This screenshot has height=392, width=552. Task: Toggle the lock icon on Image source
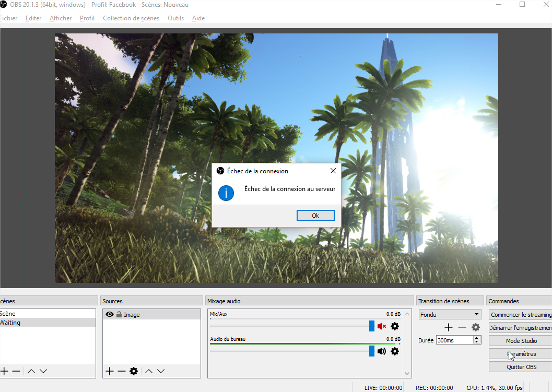coord(119,315)
